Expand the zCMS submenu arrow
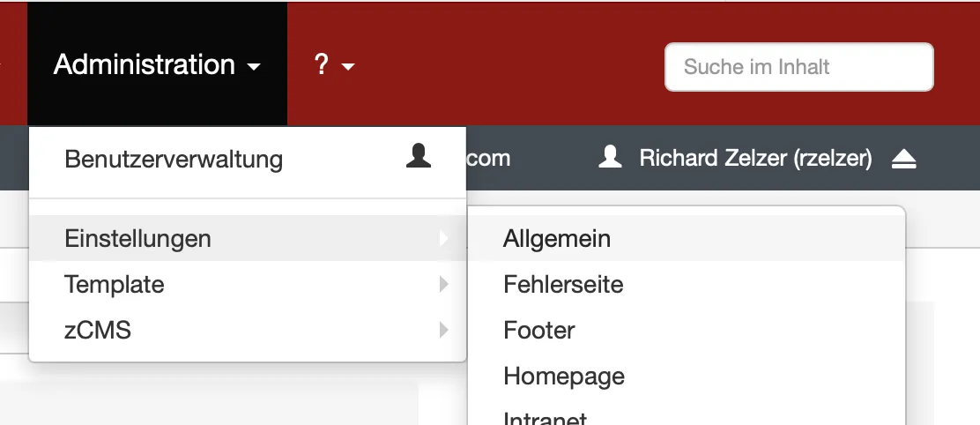Viewport: 980px width, 425px height. [444, 331]
